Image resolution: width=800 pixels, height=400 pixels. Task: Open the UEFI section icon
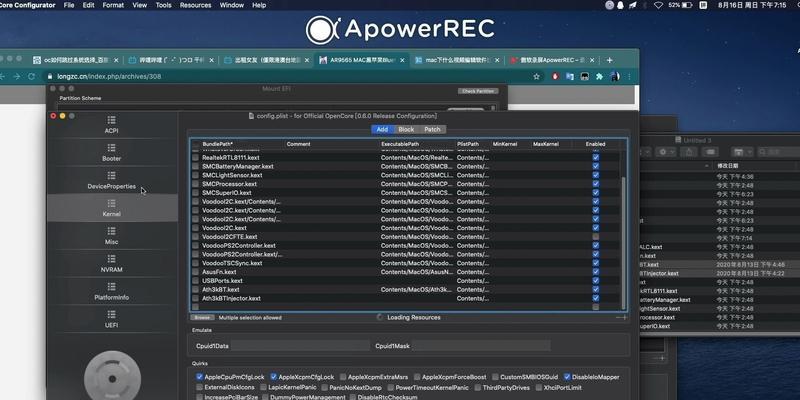[x=111, y=315]
